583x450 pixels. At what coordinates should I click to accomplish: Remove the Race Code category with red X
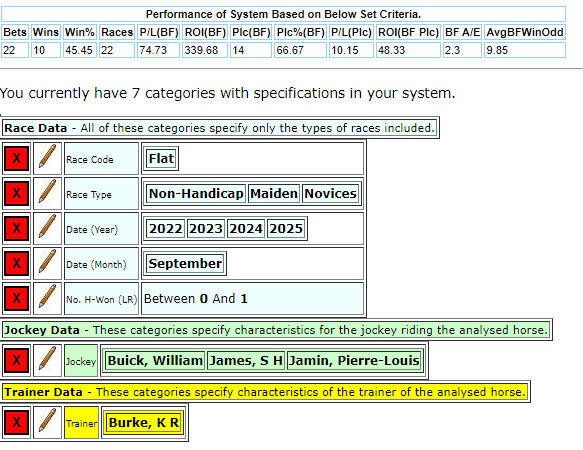click(17, 158)
